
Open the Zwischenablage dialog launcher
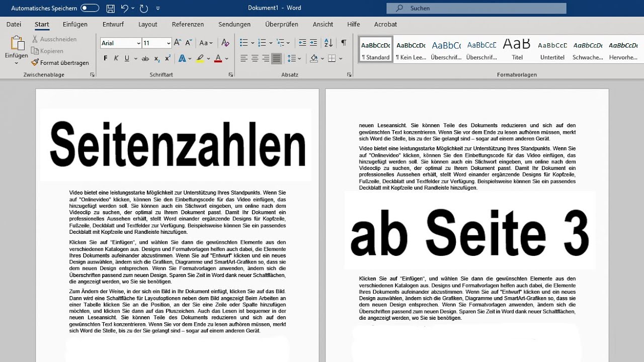[x=92, y=74]
